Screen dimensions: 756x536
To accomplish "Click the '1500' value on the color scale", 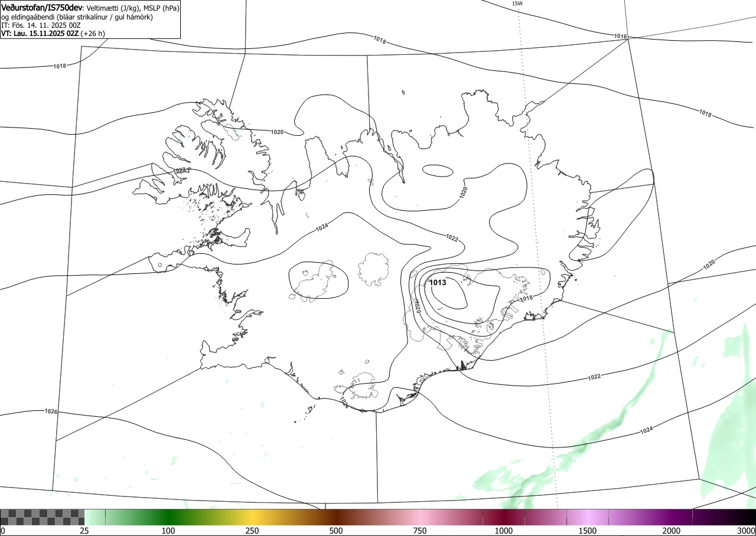I will point(588,531).
